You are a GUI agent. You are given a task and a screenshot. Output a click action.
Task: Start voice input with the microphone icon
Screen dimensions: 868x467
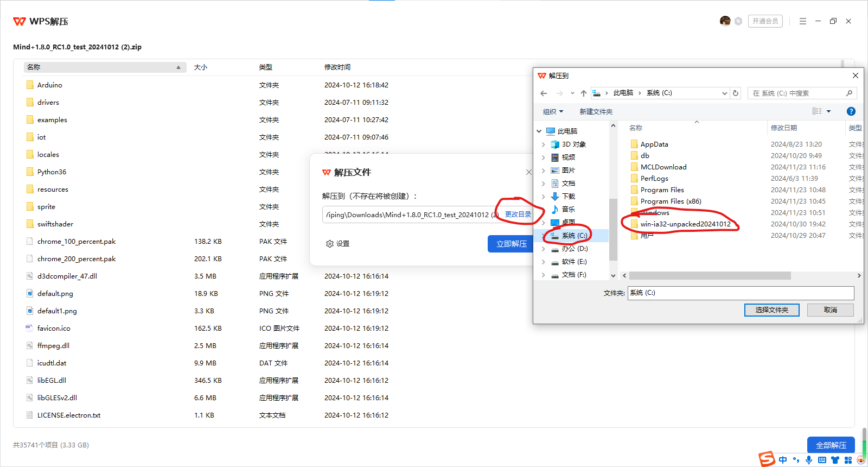(x=809, y=460)
